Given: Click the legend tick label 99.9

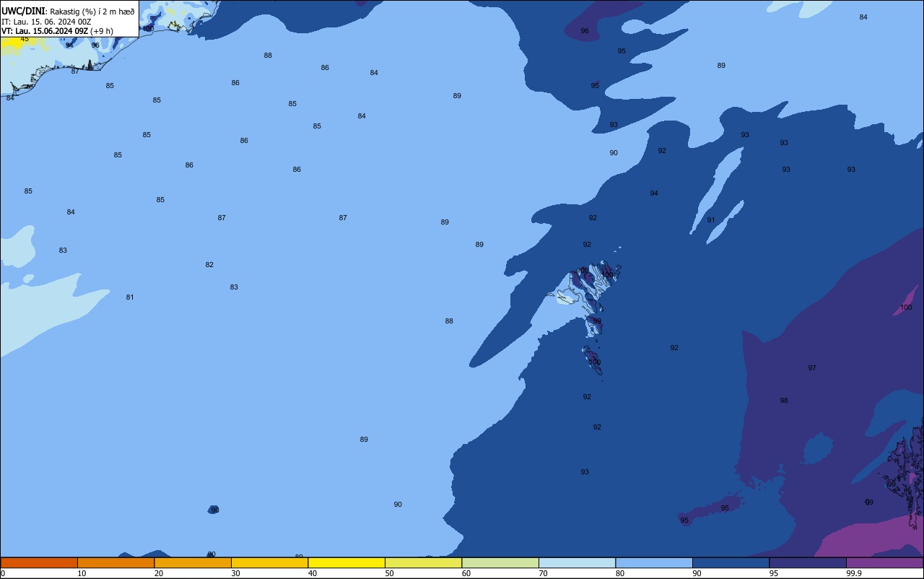Looking at the screenshot, I should pyautogui.click(x=854, y=573).
